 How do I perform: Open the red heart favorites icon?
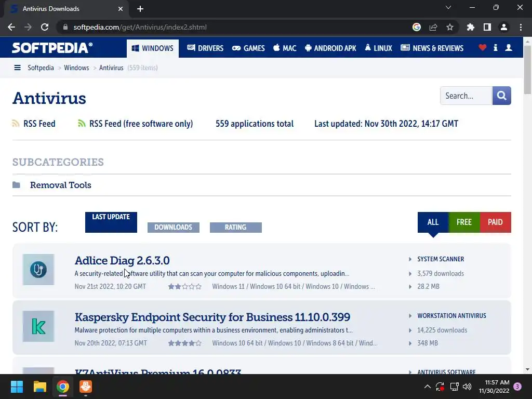tap(482, 47)
